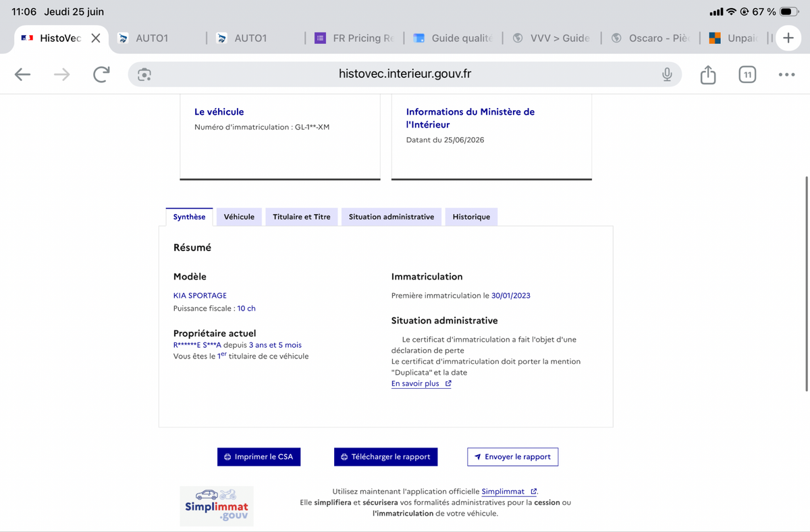810x532 pixels.
Task: Switch to the Véhicule tab
Action: [x=239, y=217]
